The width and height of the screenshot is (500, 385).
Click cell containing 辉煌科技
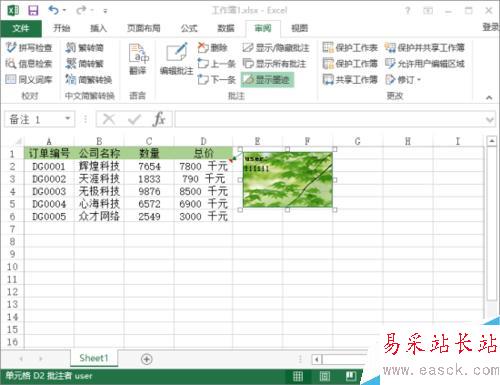point(99,166)
